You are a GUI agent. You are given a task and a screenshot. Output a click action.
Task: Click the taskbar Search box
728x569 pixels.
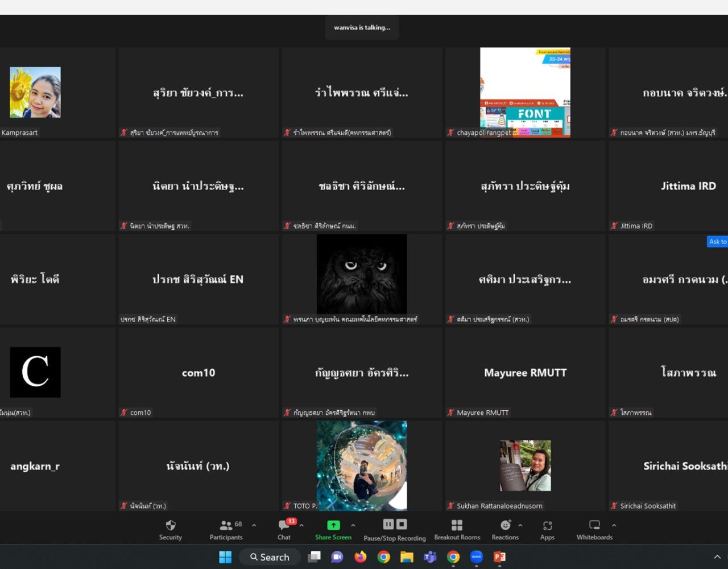(x=270, y=557)
